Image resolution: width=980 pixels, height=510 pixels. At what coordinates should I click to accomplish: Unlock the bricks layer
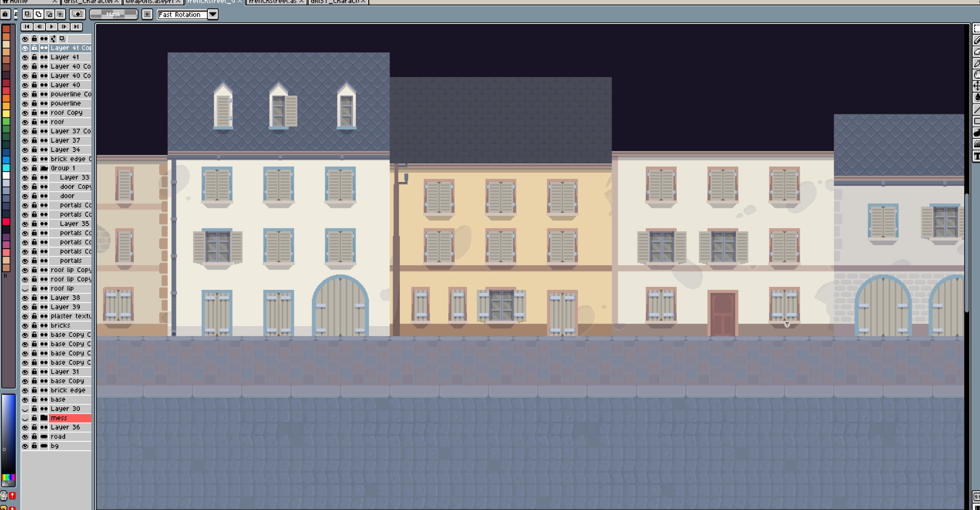pyautogui.click(x=34, y=326)
